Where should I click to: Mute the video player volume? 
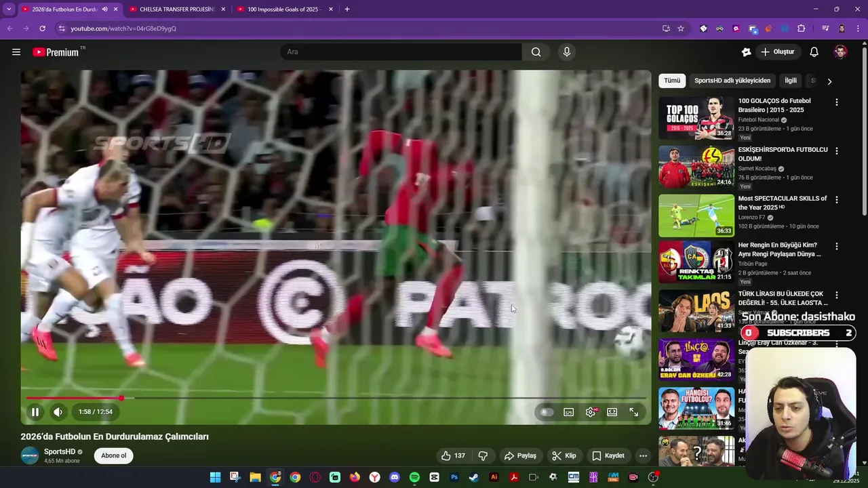pyautogui.click(x=58, y=411)
